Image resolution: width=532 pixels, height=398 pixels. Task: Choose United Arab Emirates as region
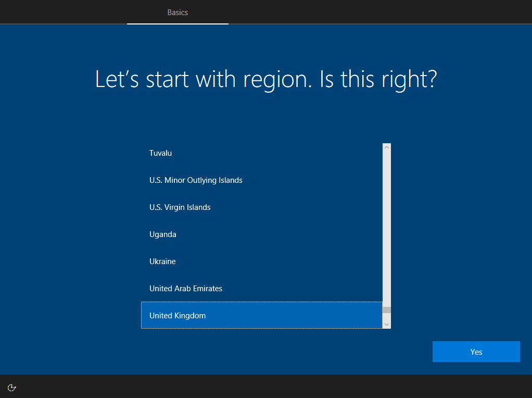[x=185, y=288]
